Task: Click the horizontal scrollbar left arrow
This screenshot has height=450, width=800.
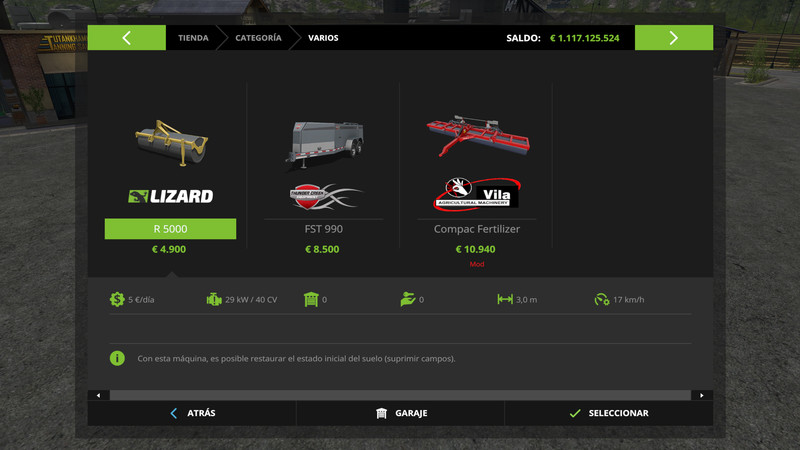Action: (98, 395)
